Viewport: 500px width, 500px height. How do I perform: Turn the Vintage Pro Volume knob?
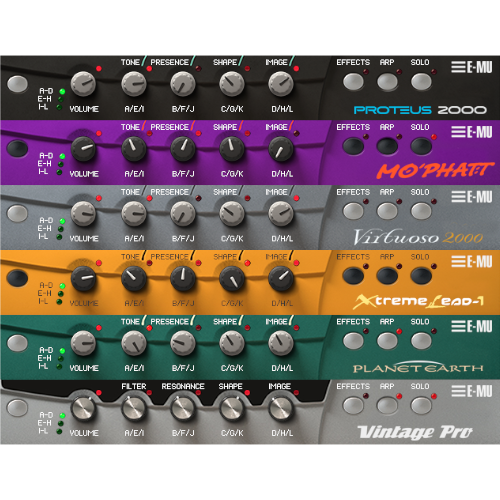pyautogui.click(x=83, y=408)
